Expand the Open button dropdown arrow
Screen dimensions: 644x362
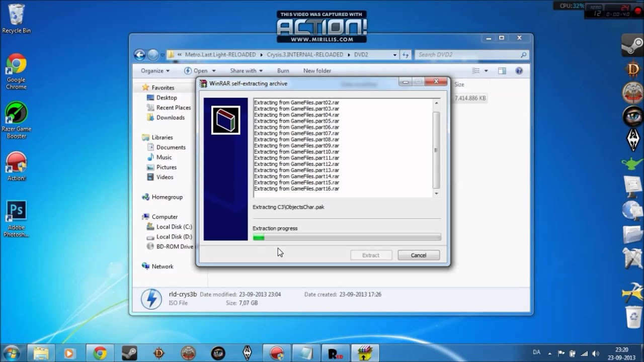tap(214, 71)
